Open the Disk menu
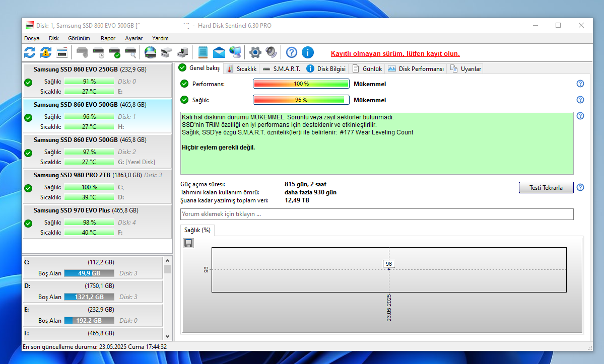The image size is (604, 364). coord(53,38)
